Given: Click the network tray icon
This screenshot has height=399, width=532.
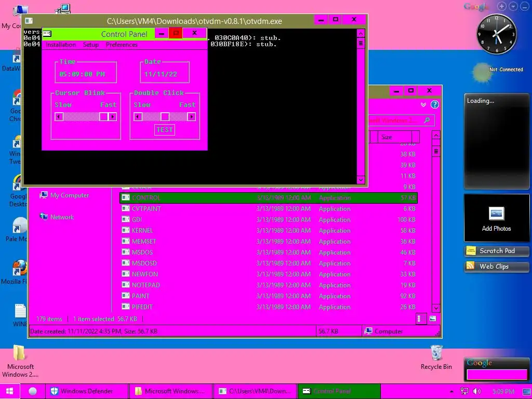Looking at the screenshot, I should (x=464, y=391).
